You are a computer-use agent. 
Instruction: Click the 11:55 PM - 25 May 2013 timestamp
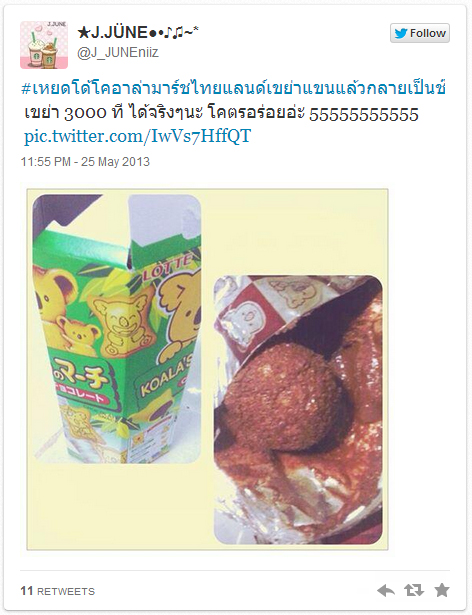[85, 162]
